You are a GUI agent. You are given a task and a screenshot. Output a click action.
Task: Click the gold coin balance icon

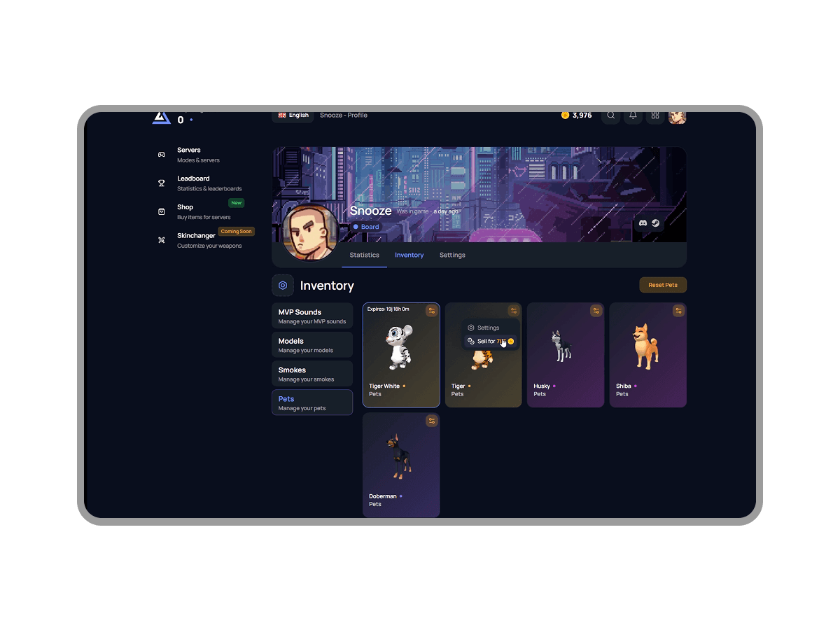tap(565, 115)
